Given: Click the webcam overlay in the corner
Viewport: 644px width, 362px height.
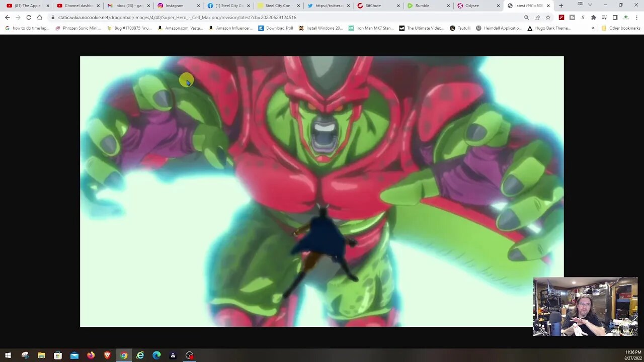Looking at the screenshot, I should (586, 306).
